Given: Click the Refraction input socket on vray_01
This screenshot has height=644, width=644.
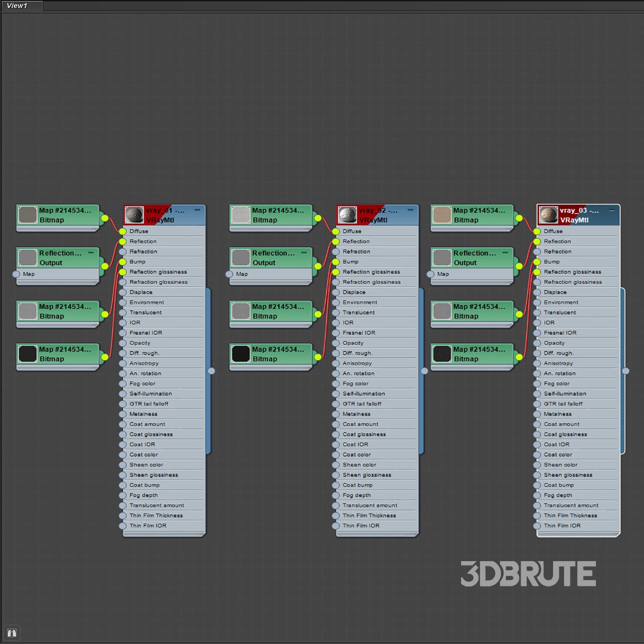Looking at the screenshot, I should (x=123, y=252).
